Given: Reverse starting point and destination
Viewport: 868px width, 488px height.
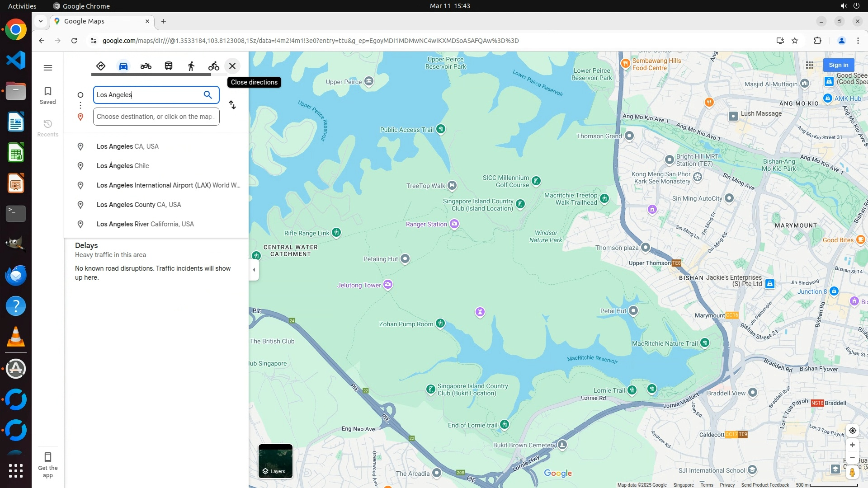Looking at the screenshot, I should tap(232, 105).
